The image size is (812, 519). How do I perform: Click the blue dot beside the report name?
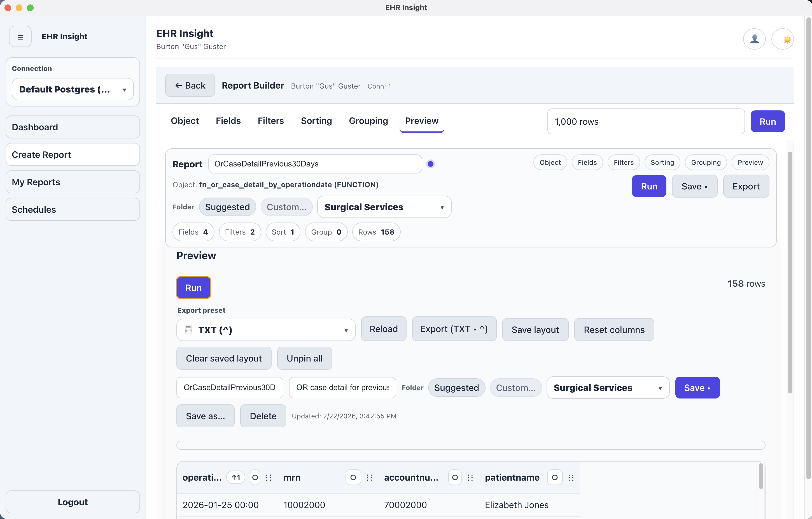pyautogui.click(x=431, y=164)
